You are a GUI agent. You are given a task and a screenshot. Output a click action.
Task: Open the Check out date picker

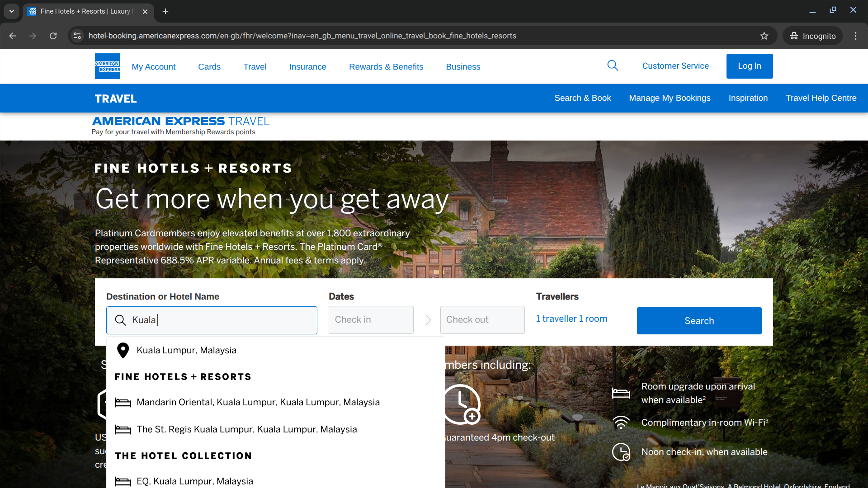click(482, 320)
